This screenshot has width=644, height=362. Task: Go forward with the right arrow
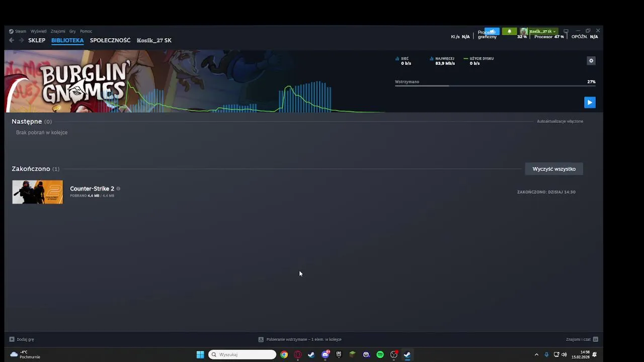[x=21, y=40]
